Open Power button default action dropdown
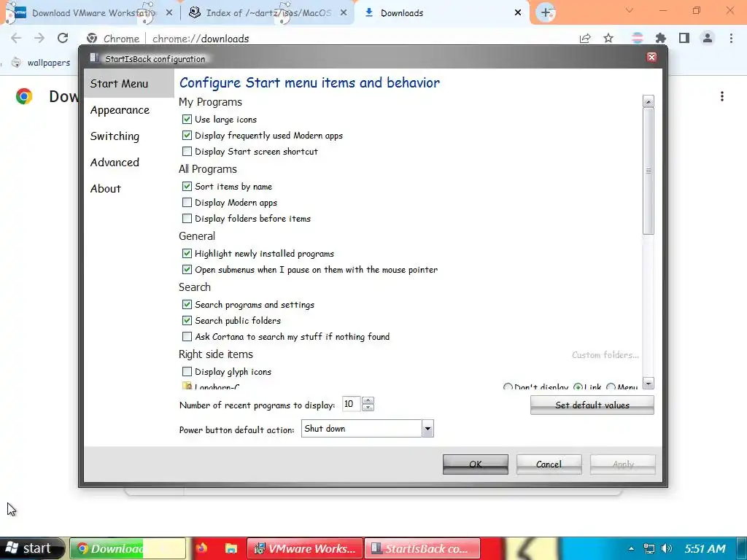 [x=427, y=429]
